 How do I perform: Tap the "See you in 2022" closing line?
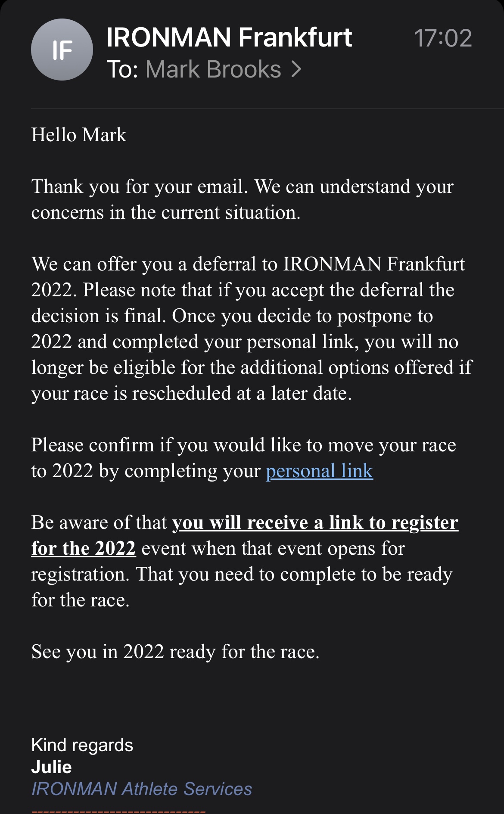point(175,652)
